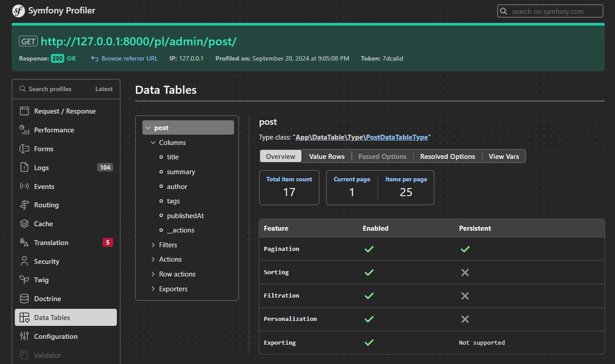The height and width of the screenshot is (364, 615).
Task: Open the Request / Response panel
Action: click(66, 111)
